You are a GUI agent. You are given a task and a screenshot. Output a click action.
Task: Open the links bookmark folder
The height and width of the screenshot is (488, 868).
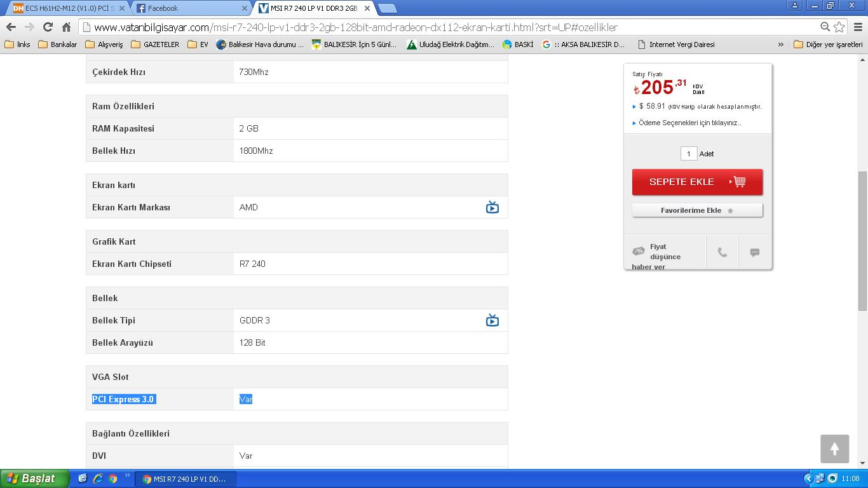17,44
